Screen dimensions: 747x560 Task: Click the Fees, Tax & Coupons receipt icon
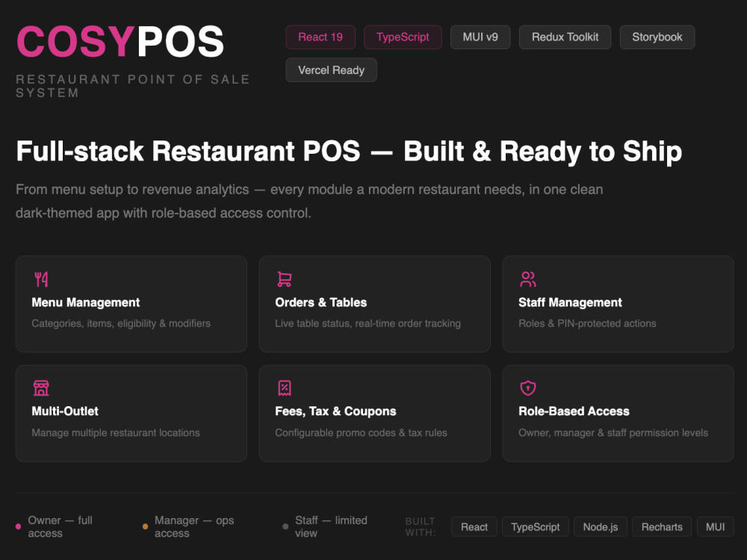coord(285,388)
